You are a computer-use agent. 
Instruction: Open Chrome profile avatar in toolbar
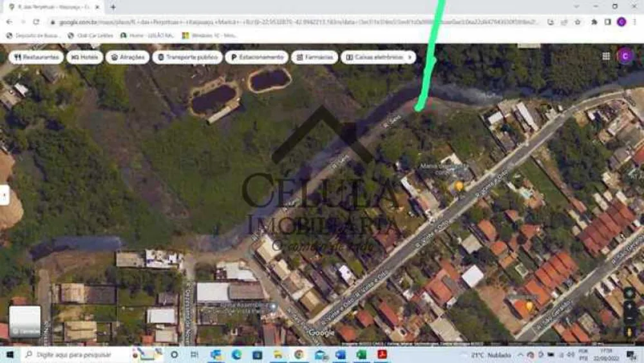[x=621, y=22]
